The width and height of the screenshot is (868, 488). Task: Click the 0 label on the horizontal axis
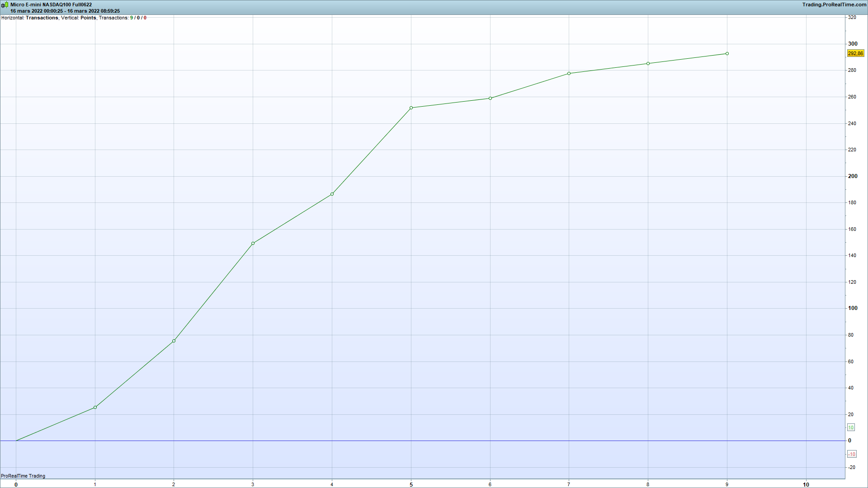click(16, 484)
